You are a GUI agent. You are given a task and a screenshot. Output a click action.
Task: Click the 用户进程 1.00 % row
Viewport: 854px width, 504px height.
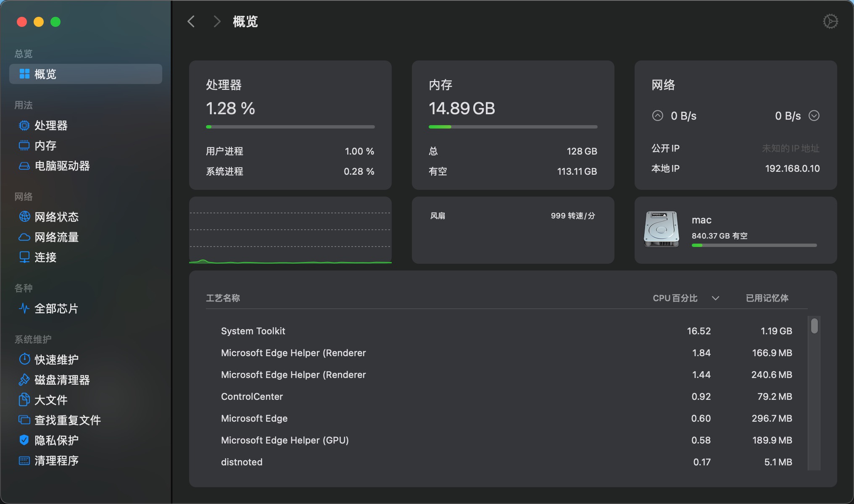click(290, 151)
